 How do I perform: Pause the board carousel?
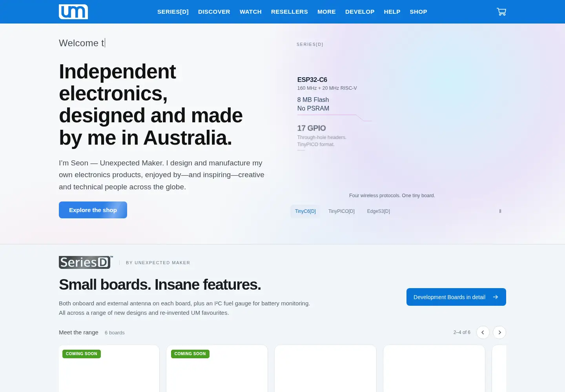point(500,211)
